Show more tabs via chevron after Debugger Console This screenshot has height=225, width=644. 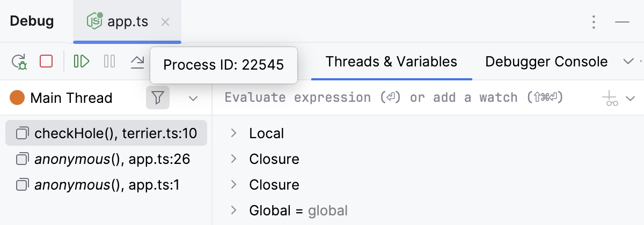tap(628, 62)
